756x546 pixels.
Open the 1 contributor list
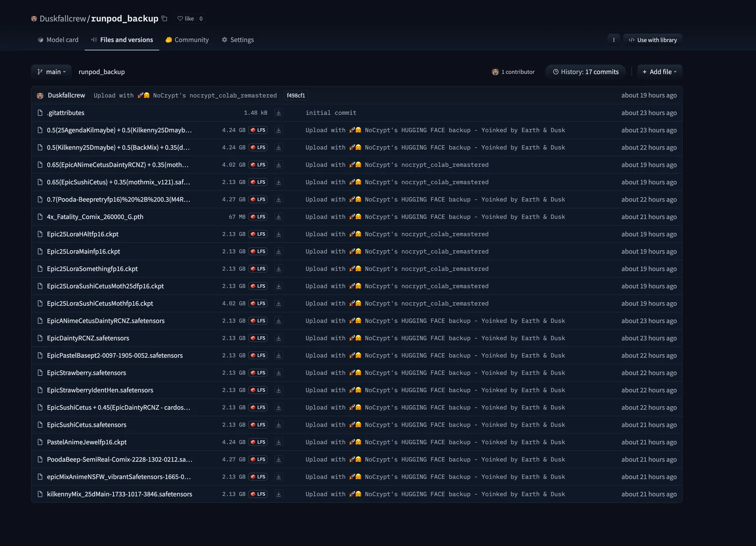click(x=513, y=72)
